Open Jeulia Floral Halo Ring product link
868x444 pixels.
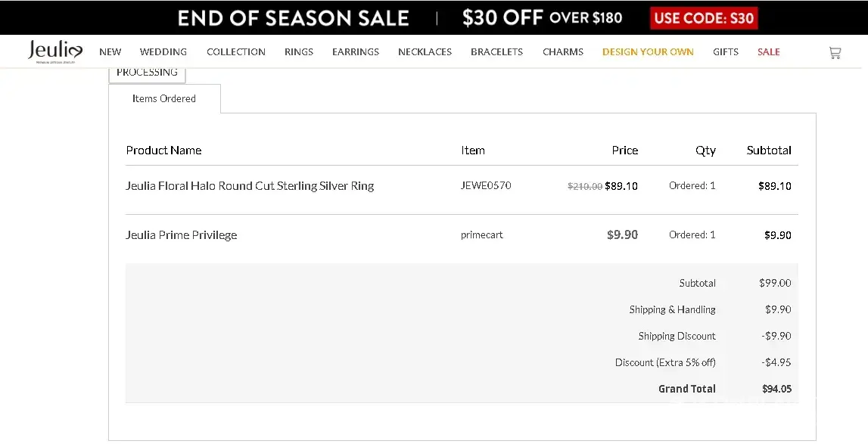(x=250, y=186)
